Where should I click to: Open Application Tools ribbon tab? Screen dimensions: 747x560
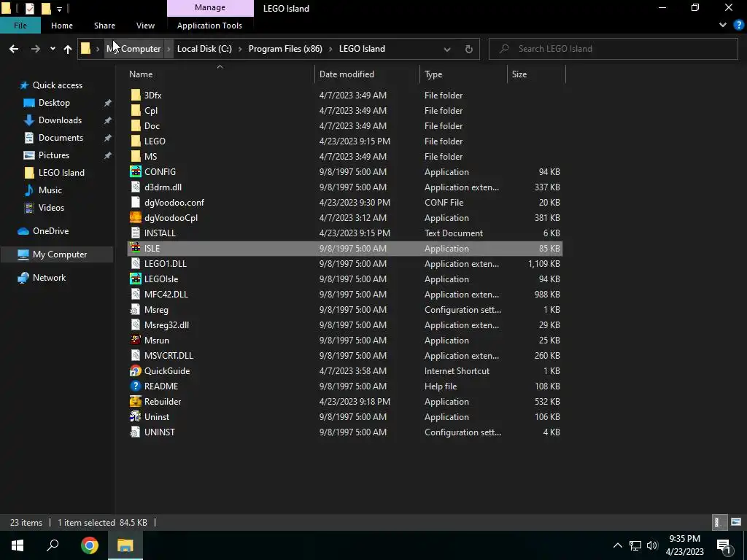pyautogui.click(x=209, y=26)
